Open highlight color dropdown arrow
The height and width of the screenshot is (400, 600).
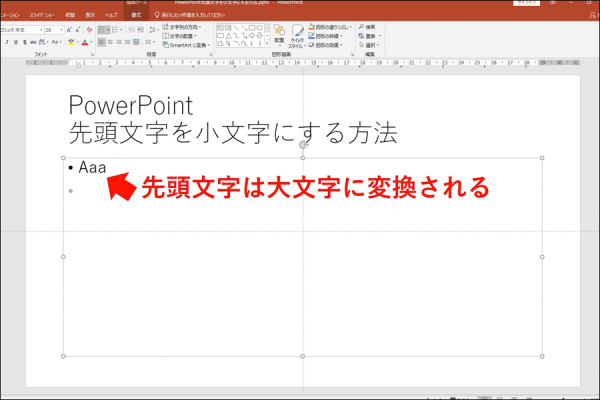point(78,42)
